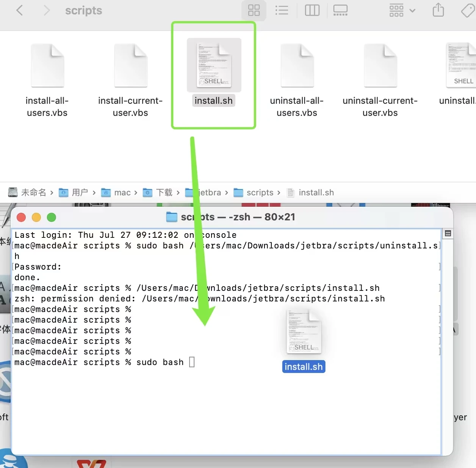Click the install.sh filename label in Finder

click(x=214, y=101)
